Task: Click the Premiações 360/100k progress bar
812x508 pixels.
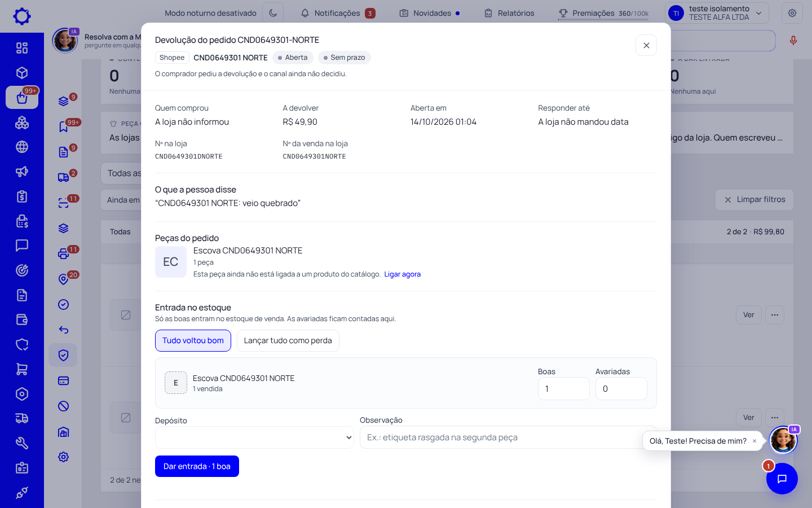Action: click(603, 20)
